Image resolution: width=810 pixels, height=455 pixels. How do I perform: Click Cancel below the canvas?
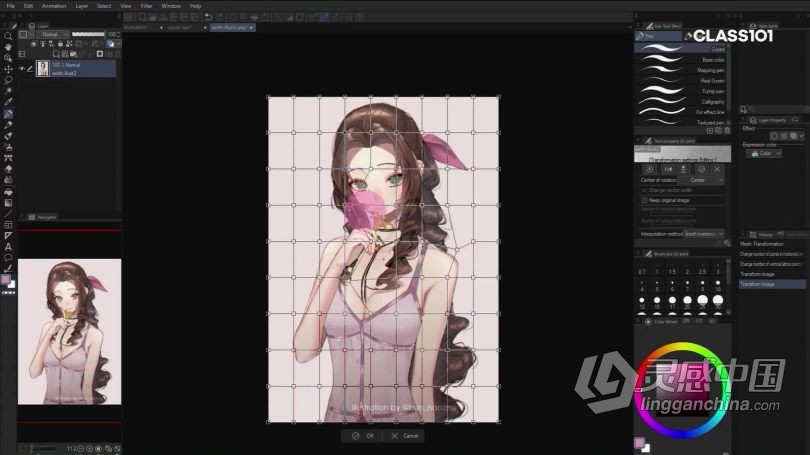[x=405, y=436]
